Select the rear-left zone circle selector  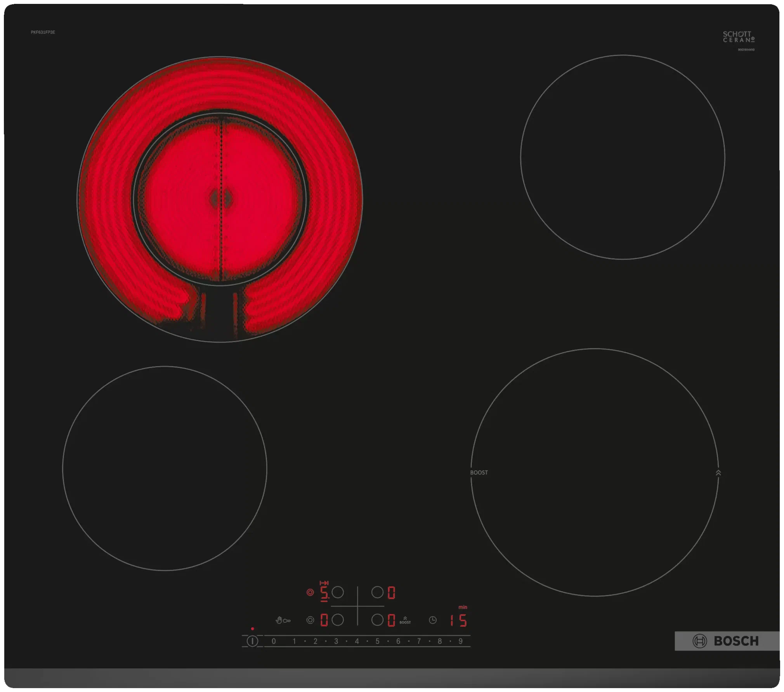pyautogui.click(x=338, y=592)
